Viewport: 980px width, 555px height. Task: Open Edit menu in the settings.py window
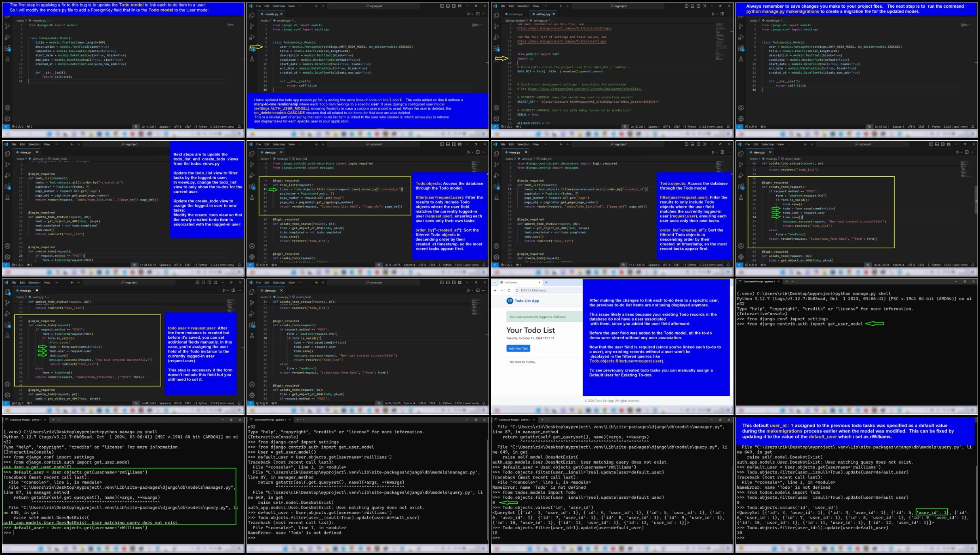click(511, 6)
